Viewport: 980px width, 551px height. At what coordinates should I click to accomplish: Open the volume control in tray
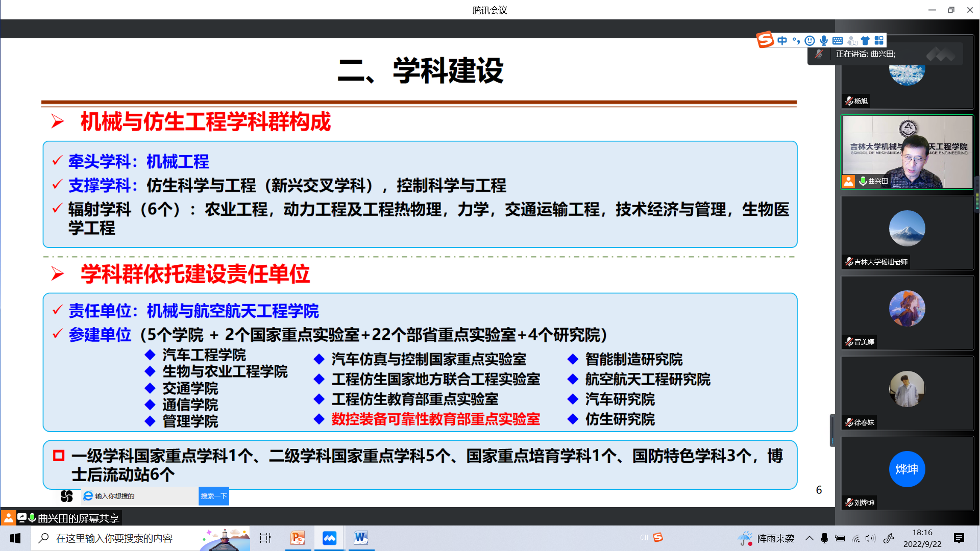(x=870, y=538)
